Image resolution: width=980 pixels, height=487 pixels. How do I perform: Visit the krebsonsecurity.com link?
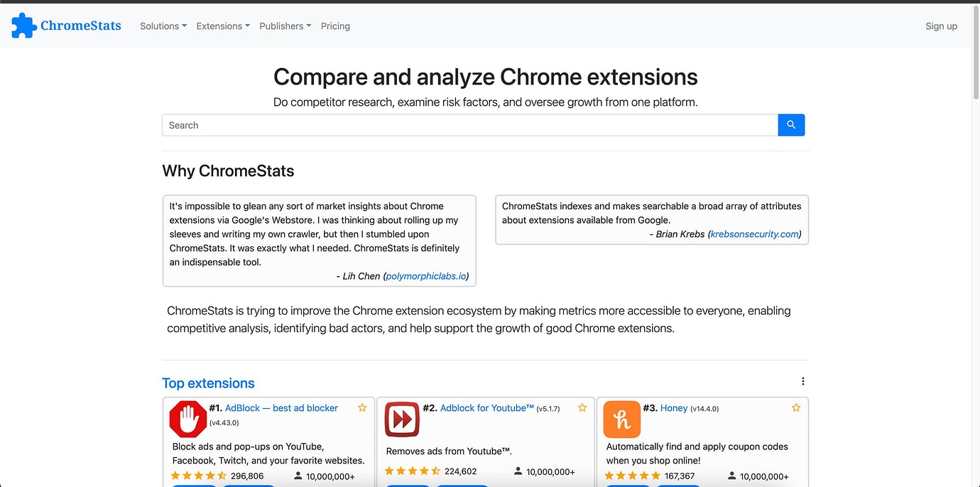click(755, 234)
